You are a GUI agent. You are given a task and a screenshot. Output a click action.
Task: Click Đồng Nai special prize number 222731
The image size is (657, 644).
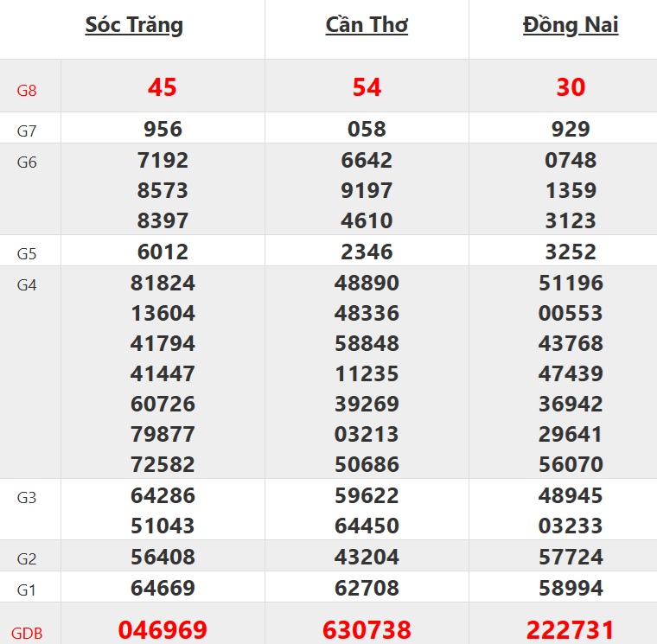click(571, 629)
